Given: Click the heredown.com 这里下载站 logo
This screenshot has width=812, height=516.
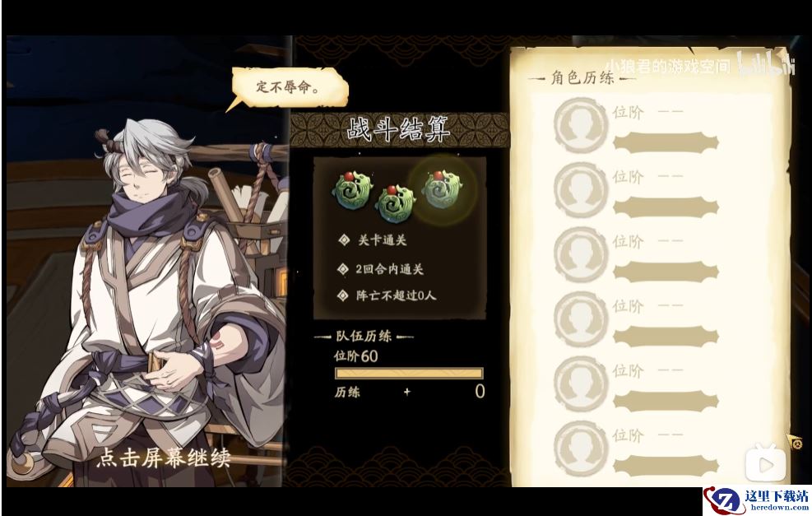Looking at the screenshot, I should click(x=758, y=501).
